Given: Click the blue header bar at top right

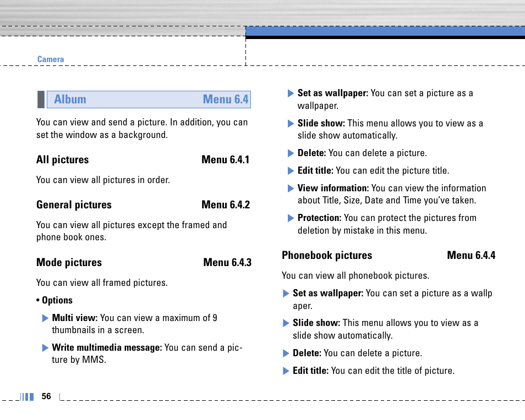Looking at the screenshot, I should pyautogui.click(x=385, y=31).
